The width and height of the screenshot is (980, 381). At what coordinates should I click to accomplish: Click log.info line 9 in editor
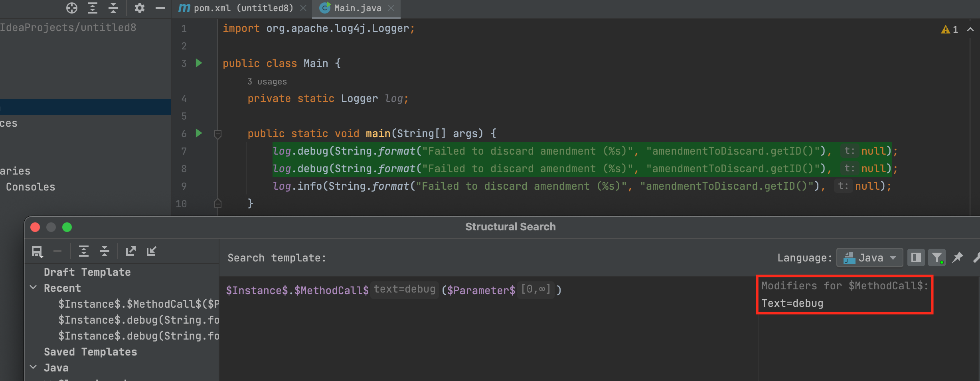[x=581, y=186]
